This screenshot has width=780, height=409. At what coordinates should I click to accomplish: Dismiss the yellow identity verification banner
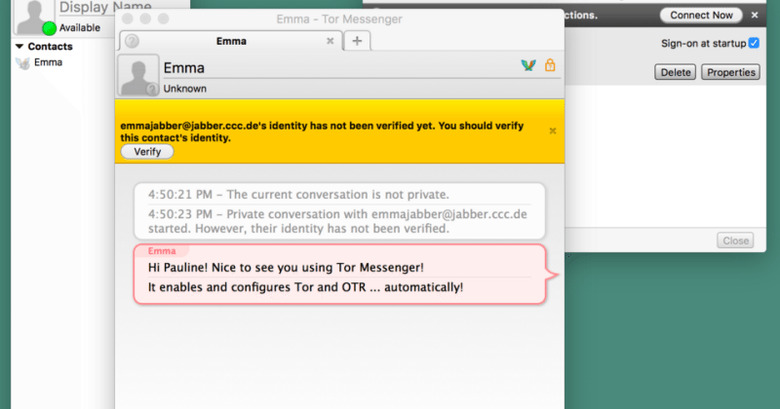pos(553,131)
